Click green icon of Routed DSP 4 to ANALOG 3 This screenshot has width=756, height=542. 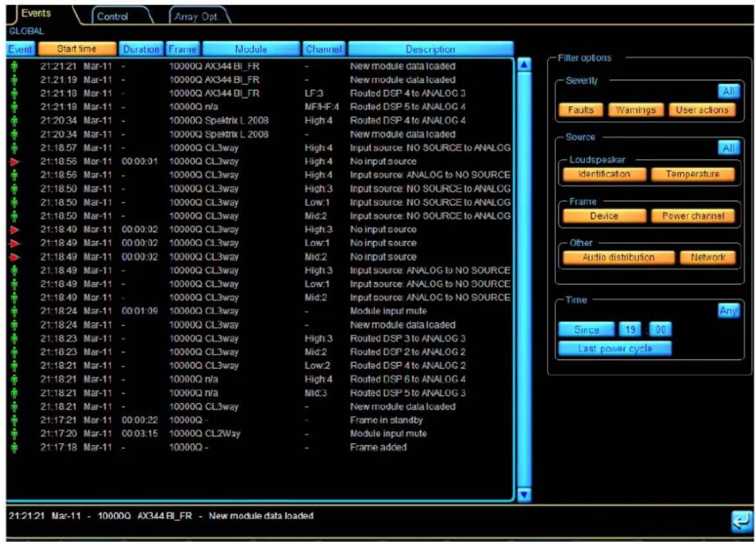click(x=14, y=94)
